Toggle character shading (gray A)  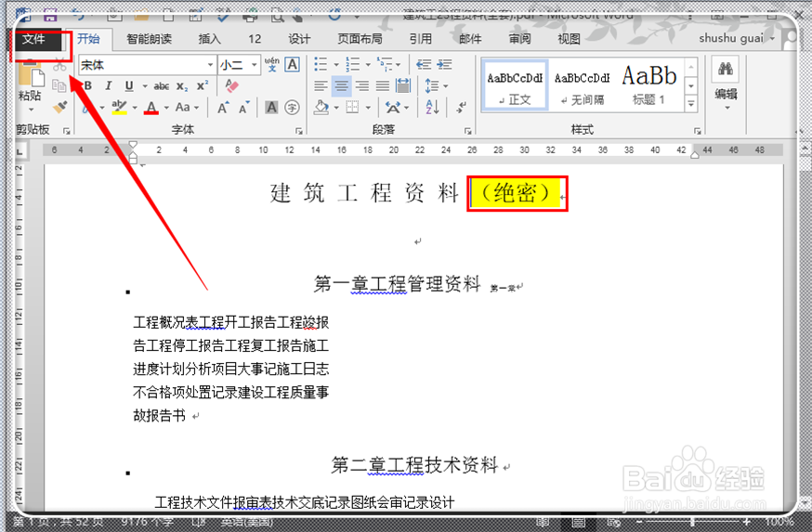click(271, 108)
